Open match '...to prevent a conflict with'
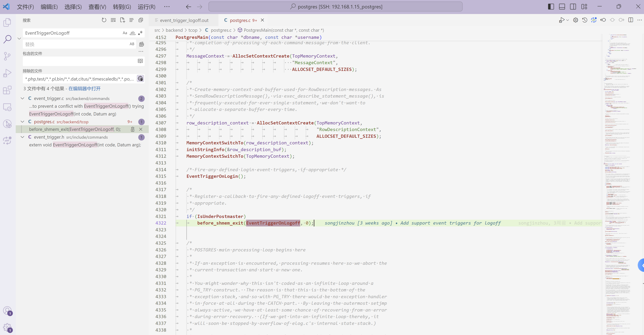Viewport: 644px width, 335px height. [87, 106]
